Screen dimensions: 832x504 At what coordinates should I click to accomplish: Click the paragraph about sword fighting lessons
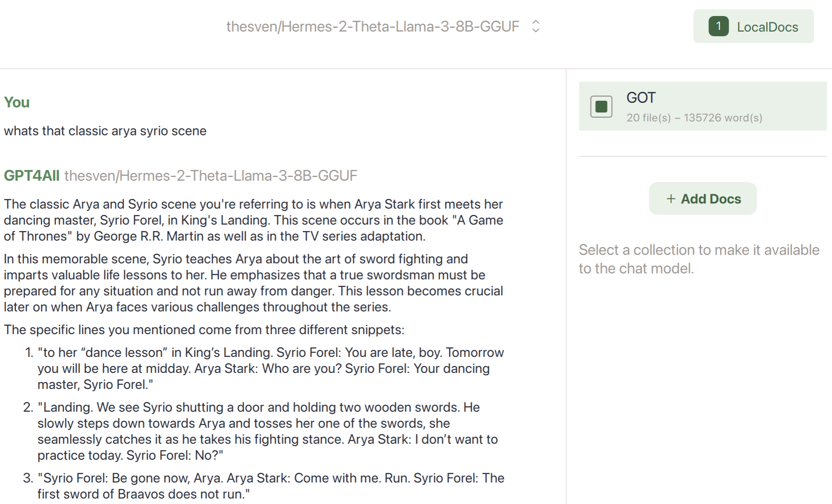pos(253,283)
